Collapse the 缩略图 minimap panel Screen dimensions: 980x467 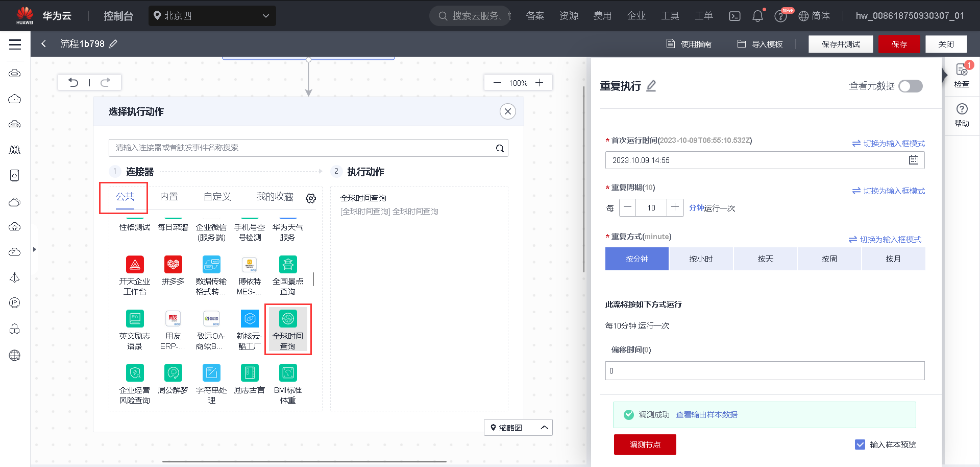(544, 428)
